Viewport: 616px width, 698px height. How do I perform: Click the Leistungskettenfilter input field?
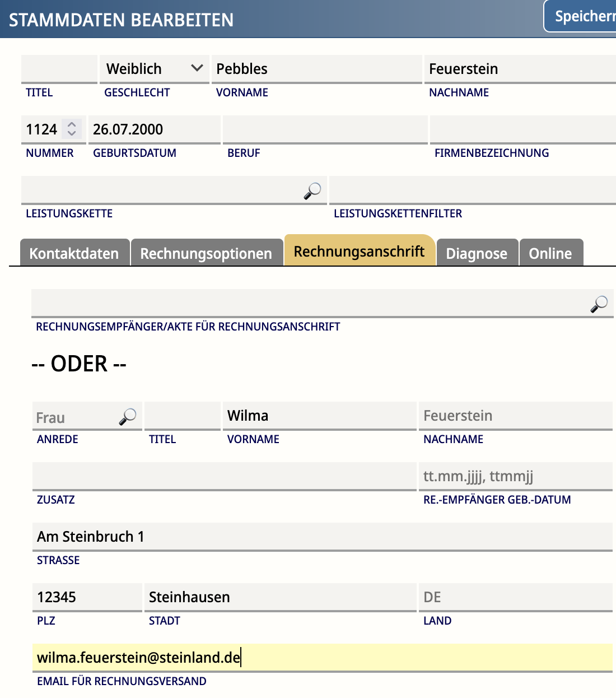(x=473, y=190)
